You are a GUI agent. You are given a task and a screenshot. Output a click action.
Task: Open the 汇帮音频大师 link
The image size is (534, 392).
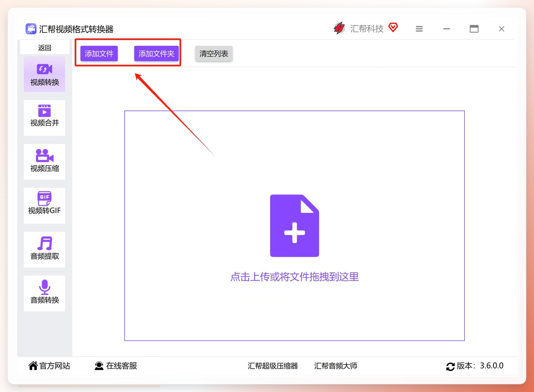(x=336, y=366)
